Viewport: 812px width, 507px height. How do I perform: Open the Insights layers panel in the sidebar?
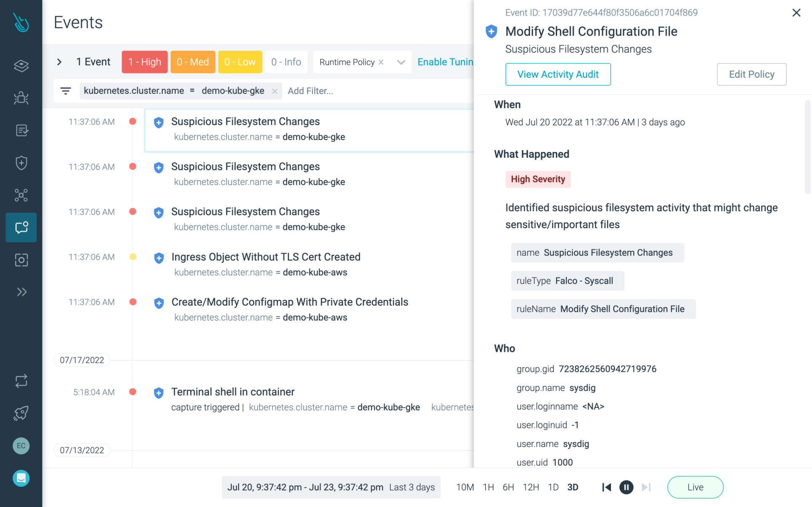click(21, 66)
